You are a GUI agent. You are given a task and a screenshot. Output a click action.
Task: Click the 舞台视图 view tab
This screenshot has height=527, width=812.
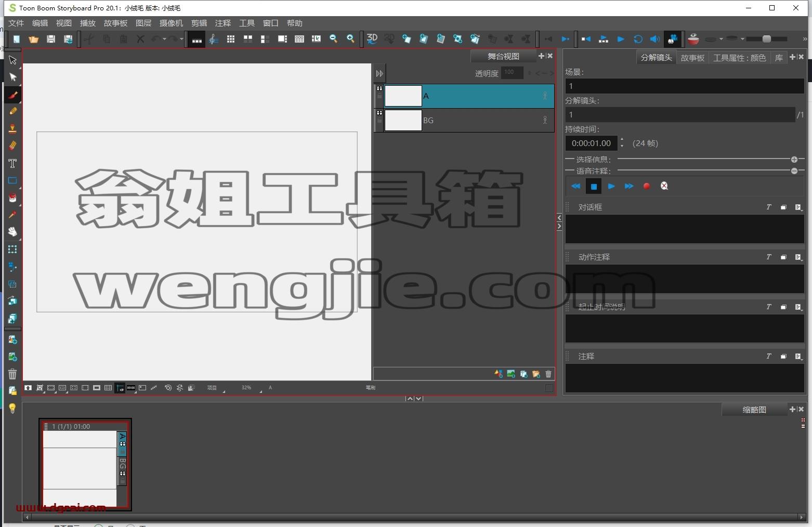click(503, 56)
